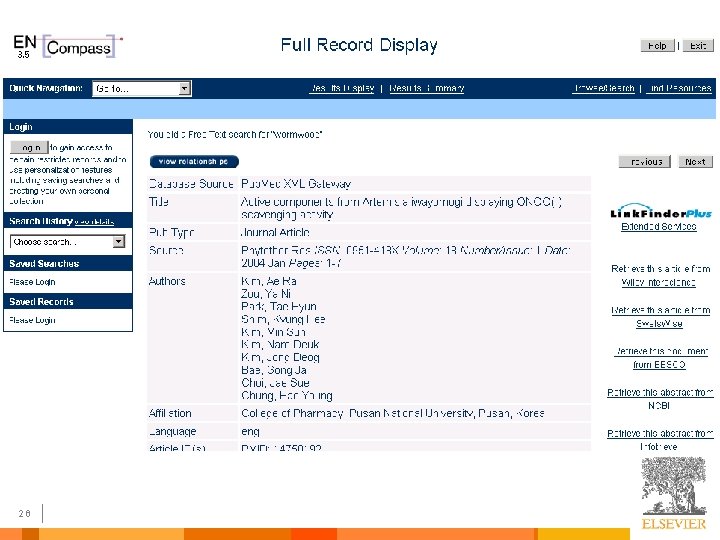Go to Previous record
The image size is (720, 540).
(645, 162)
